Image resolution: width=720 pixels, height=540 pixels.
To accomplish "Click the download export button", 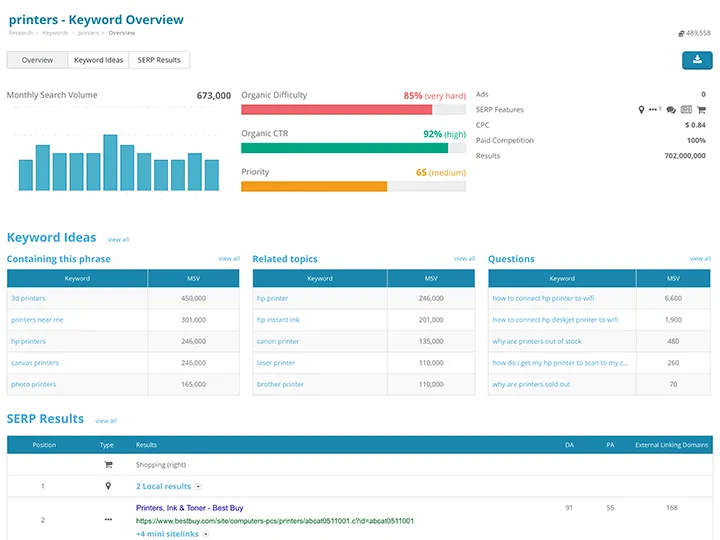I will (697, 60).
